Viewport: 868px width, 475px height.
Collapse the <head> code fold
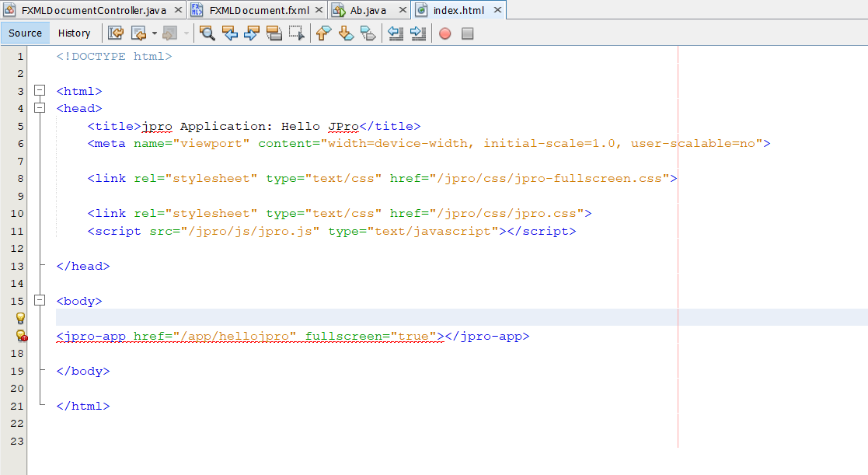(40, 108)
